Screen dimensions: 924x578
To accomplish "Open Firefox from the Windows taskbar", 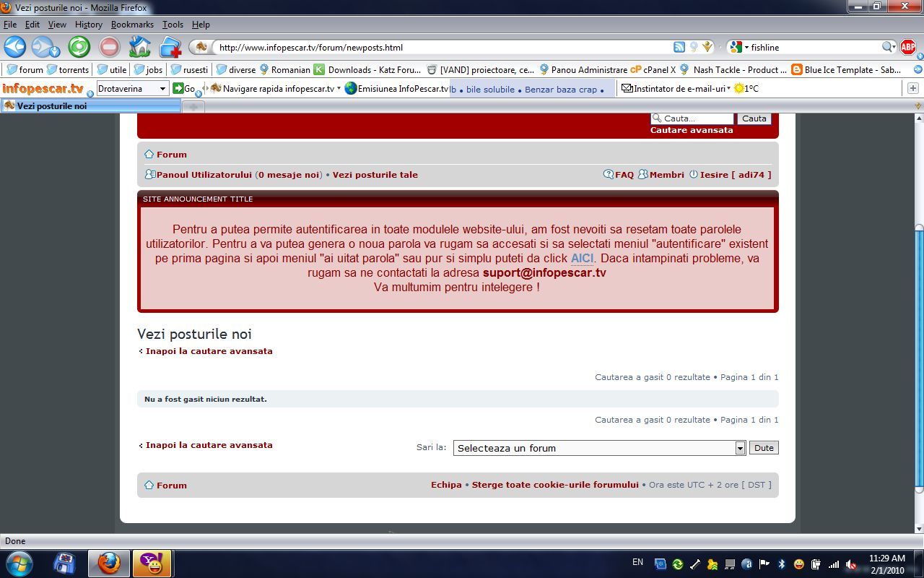I will pyautogui.click(x=109, y=564).
